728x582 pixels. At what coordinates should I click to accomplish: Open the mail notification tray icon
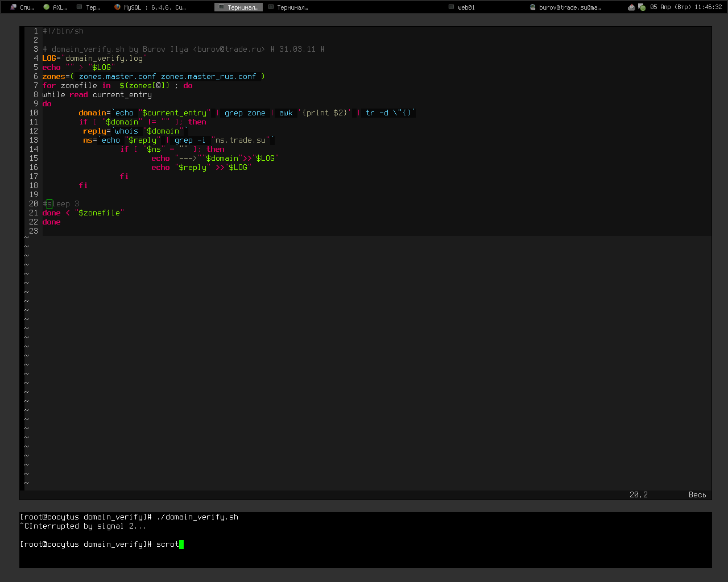click(x=631, y=7)
